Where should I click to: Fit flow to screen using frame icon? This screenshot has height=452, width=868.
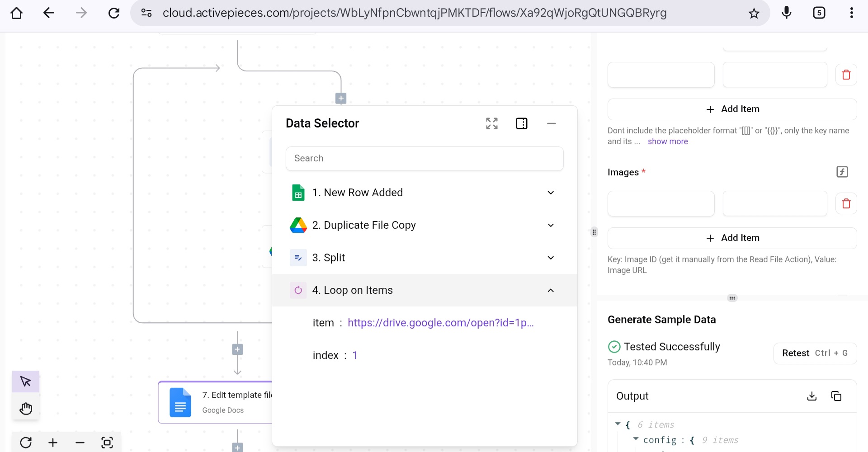pos(107,443)
